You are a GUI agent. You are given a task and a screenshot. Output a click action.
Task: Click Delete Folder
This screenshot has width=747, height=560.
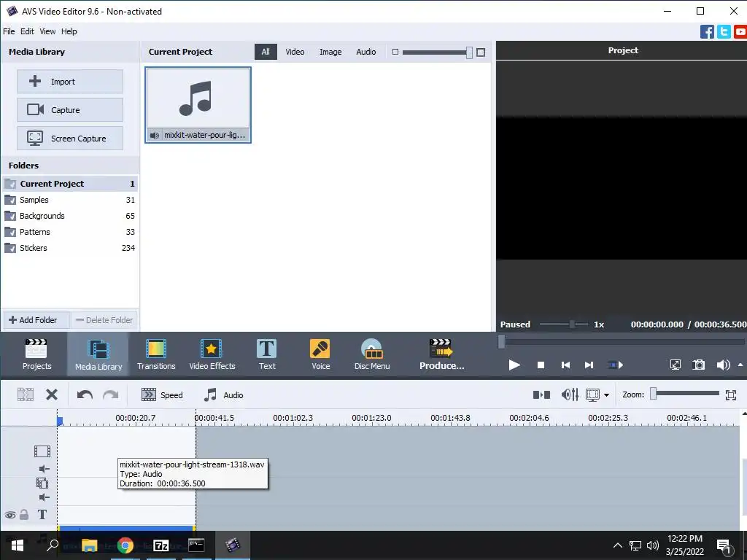[x=104, y=320]
